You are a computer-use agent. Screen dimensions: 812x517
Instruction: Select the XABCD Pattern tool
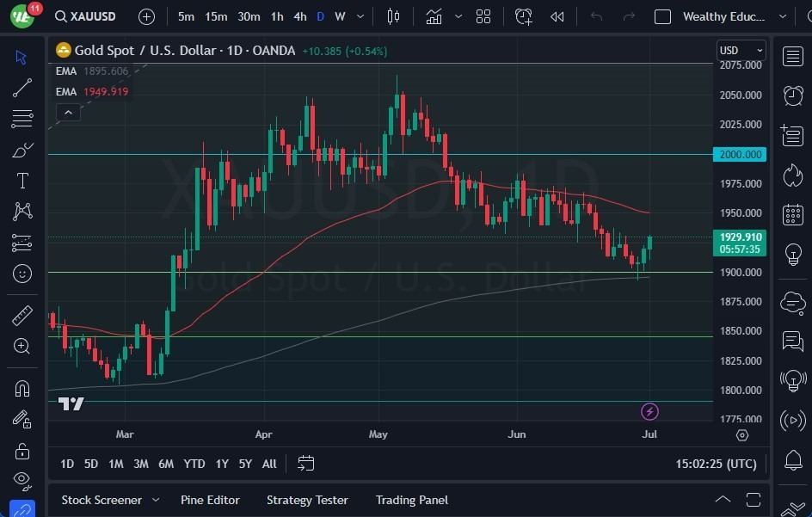(22, 212)
